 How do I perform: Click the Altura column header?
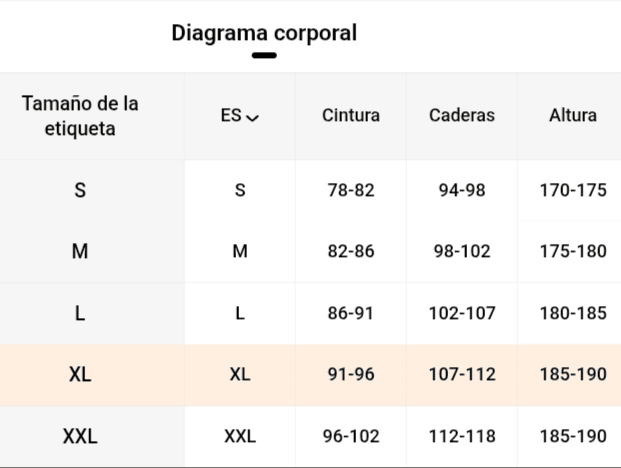pos(573,115)
